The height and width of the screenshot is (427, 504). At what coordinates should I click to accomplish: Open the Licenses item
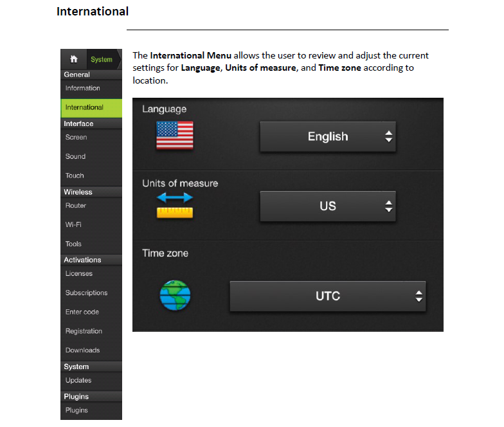[91, 274]
